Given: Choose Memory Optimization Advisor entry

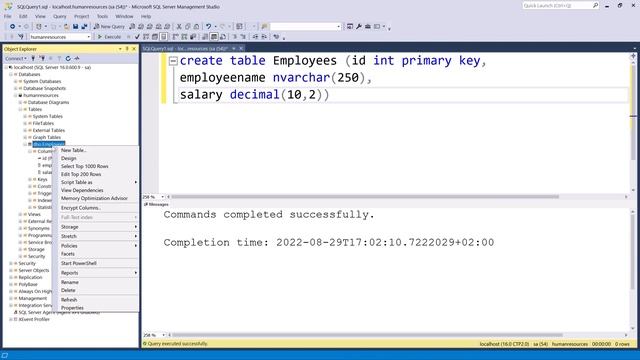Looking at the screenshot, I should [x=97, y=198].
